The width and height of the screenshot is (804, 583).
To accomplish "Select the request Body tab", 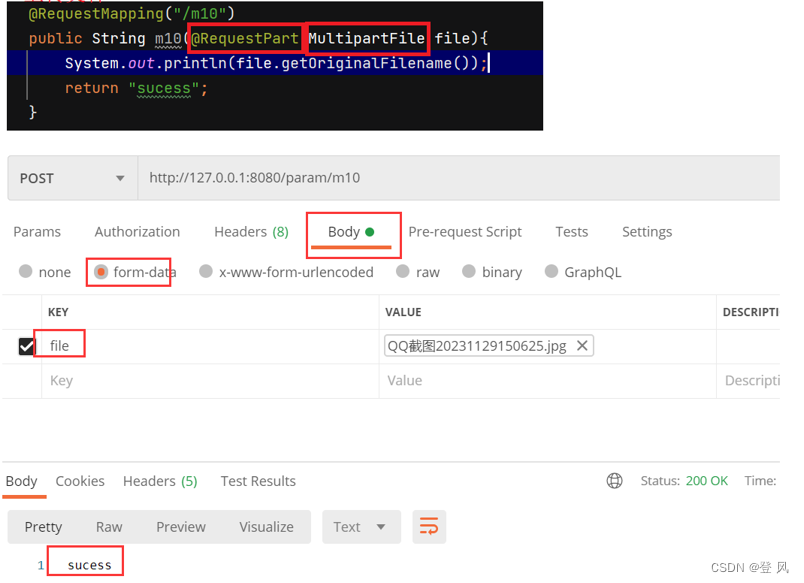I will tap(351, 232).
